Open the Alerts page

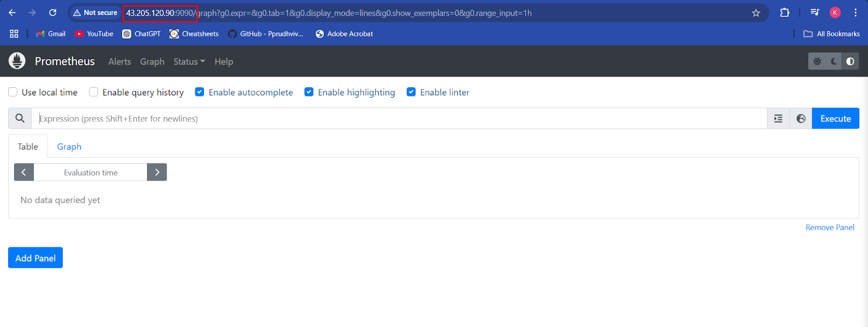[x=119, y=61]
